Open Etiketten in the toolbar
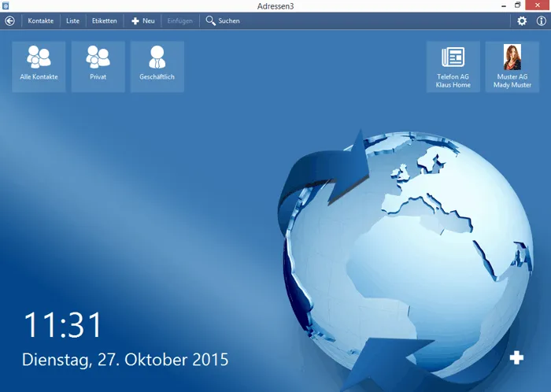 [x=104, y=21]
